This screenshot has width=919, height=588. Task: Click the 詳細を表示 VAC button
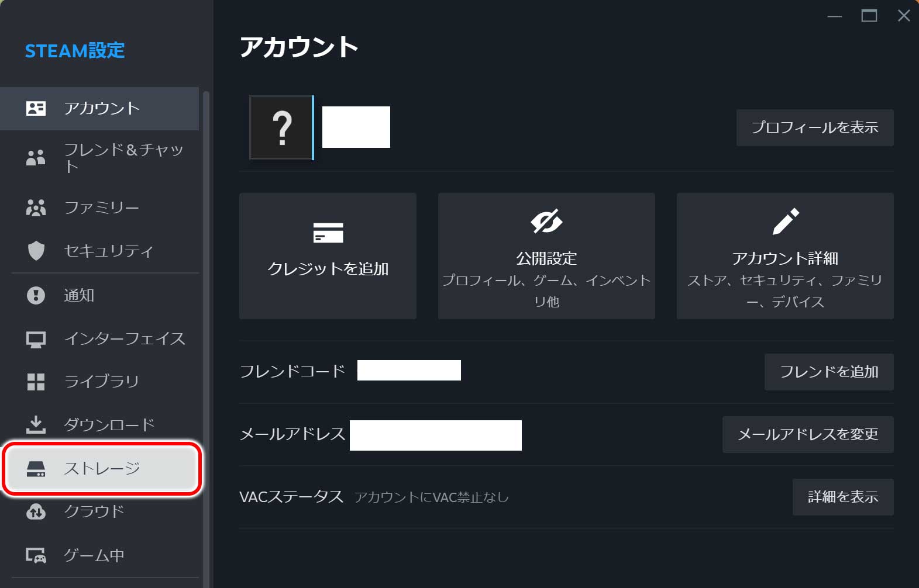point(843,497)
